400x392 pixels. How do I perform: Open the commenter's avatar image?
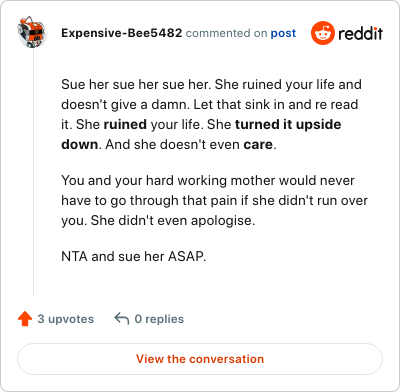click(x=32, y=32)
